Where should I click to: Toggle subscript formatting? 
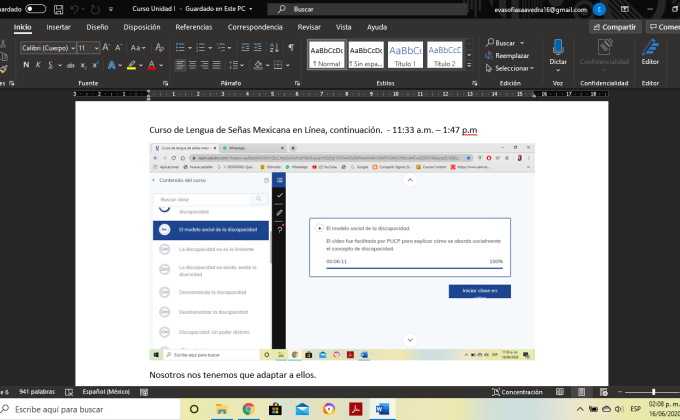point(83,66)
